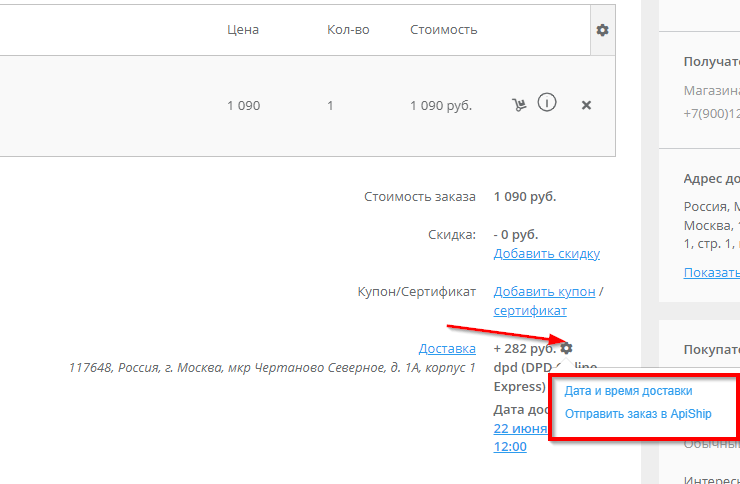Click the price cell showing 1 090

tap(243, 105)
